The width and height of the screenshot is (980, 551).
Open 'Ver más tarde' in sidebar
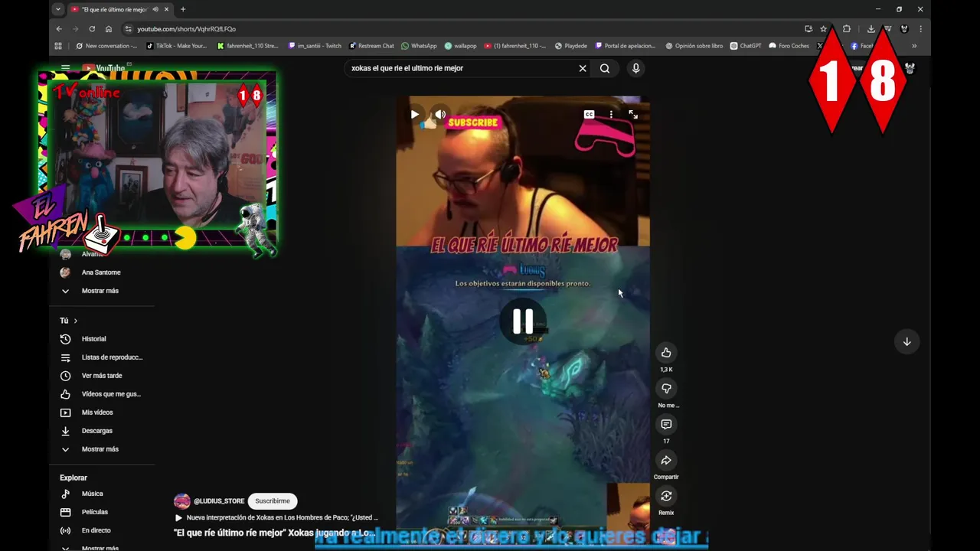(x=102, y=376)
